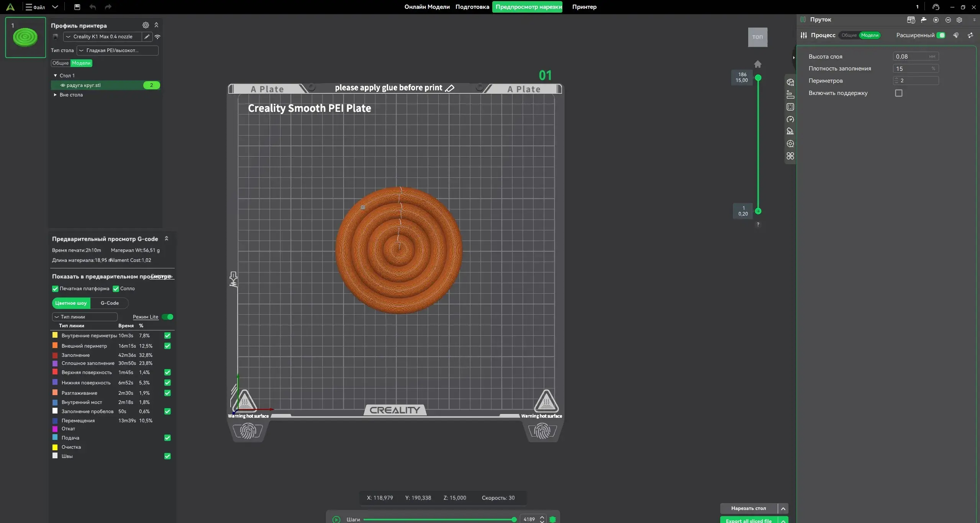980x523 pixels.
Task: Select Общие tab in the Процесс row
Action: tap(849, 35)
